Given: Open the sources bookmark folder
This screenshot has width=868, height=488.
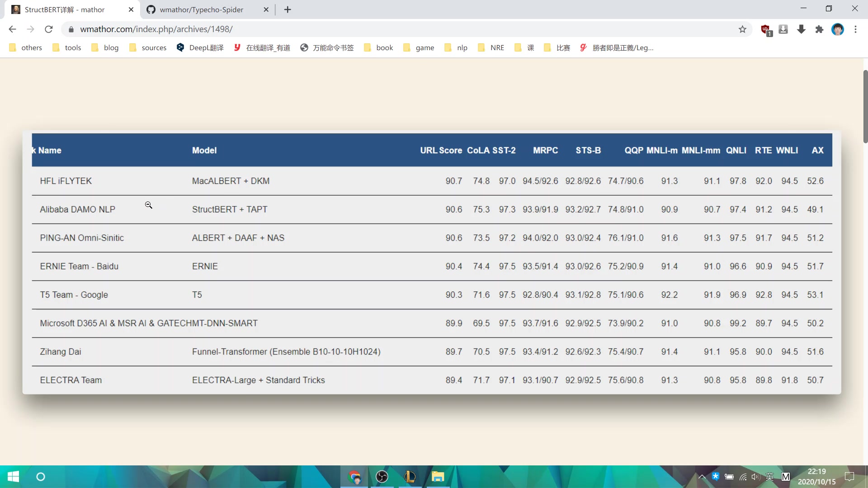Looking at the screenshot, I should pos(148,48).
